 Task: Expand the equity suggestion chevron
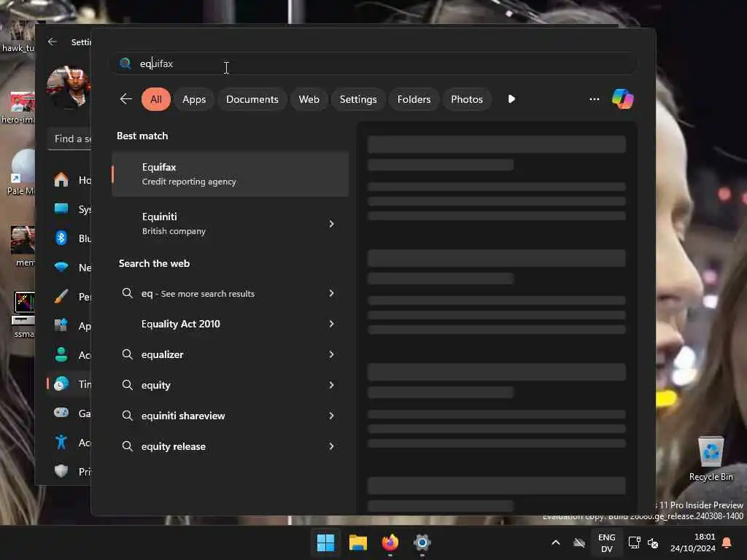point(331,385)
